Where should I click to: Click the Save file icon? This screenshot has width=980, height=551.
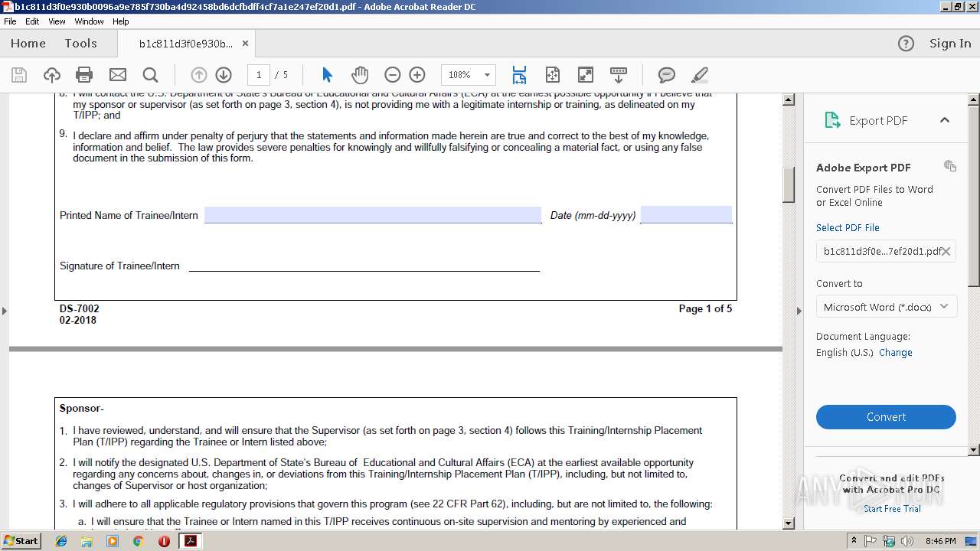click(x=19, y=75)
